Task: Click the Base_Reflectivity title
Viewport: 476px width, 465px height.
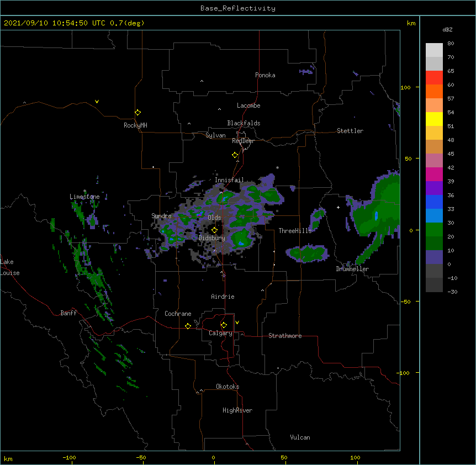Action: (x=238, y=8)
